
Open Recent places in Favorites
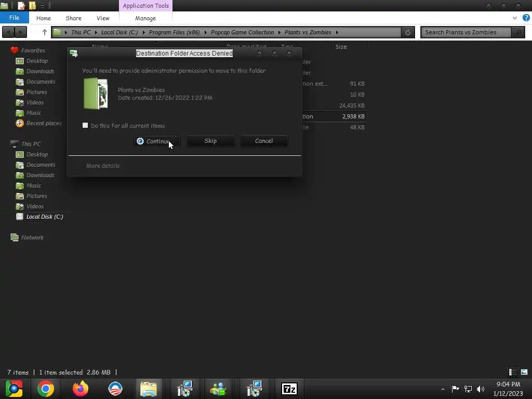(x=44, y=123)
